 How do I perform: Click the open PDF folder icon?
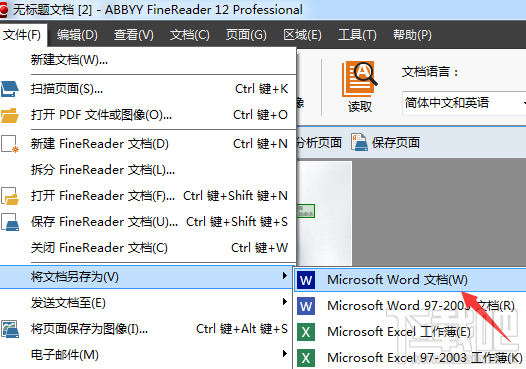(x=10, y=115)
